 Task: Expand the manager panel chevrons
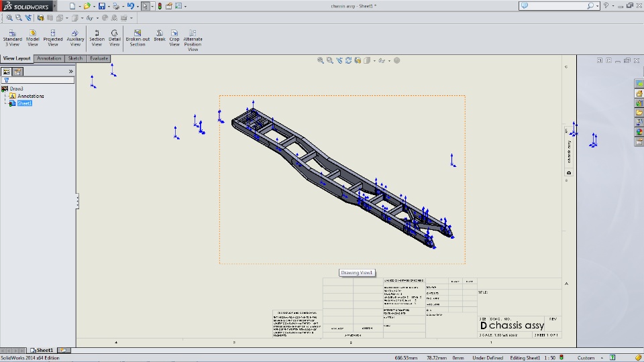click(x=70, y=72)
